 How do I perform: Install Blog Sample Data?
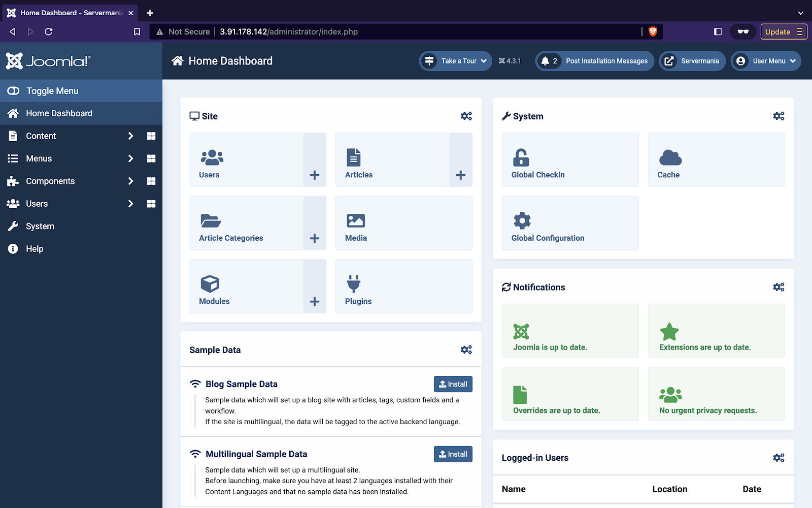(453, 384)
